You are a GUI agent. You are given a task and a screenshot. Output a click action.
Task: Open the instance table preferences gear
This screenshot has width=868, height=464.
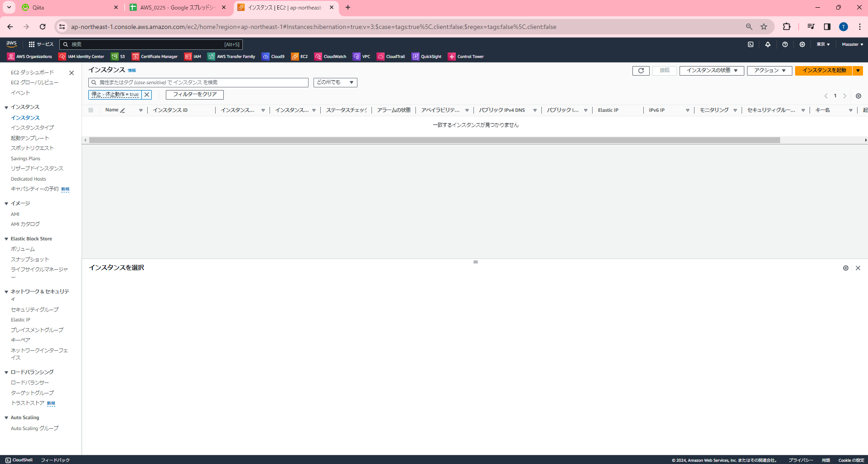point(858,96)
